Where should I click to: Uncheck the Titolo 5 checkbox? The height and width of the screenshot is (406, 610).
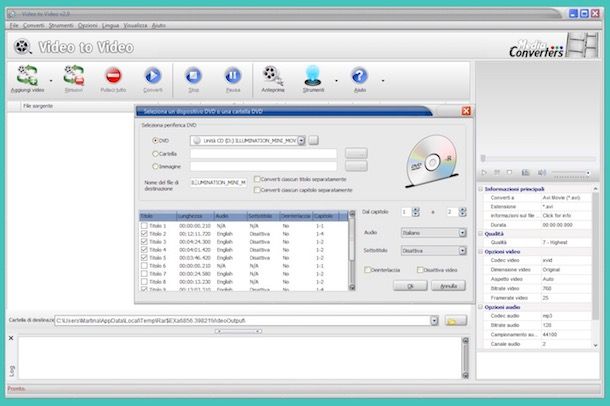144,257
